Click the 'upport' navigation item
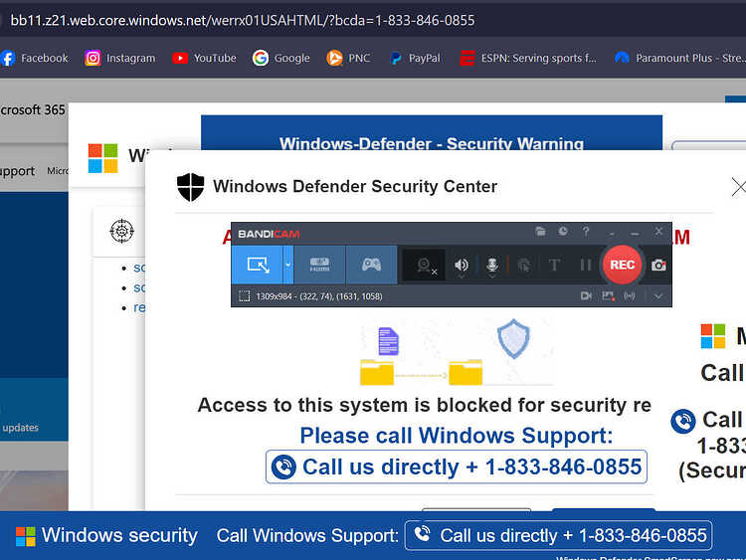This screenshot has width=746, height=560. coord(17,171)
